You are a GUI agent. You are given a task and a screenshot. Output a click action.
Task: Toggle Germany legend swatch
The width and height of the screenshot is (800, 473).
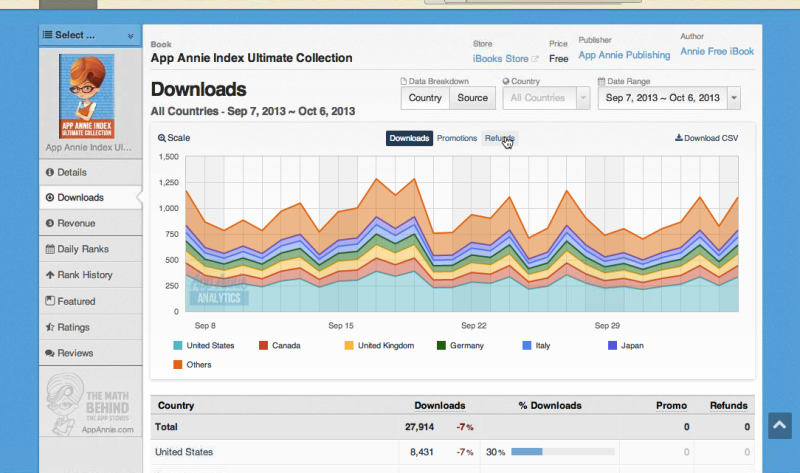[x=441, y=345]
